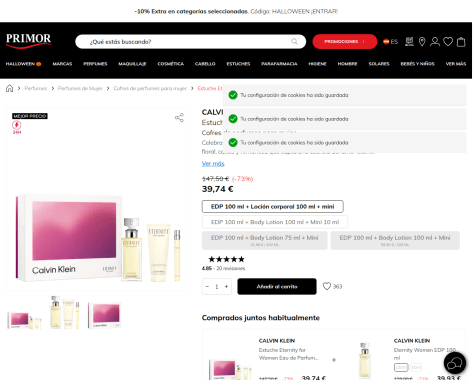The width and height of the screenshot is (475, 380).
Task: Click the PRIMOR logo
Action: 28,41
